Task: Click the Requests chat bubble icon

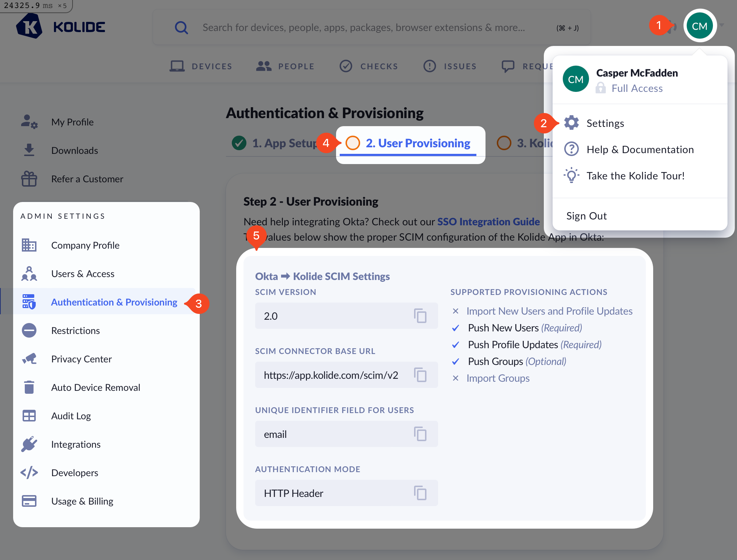Action: coord(508,66)
